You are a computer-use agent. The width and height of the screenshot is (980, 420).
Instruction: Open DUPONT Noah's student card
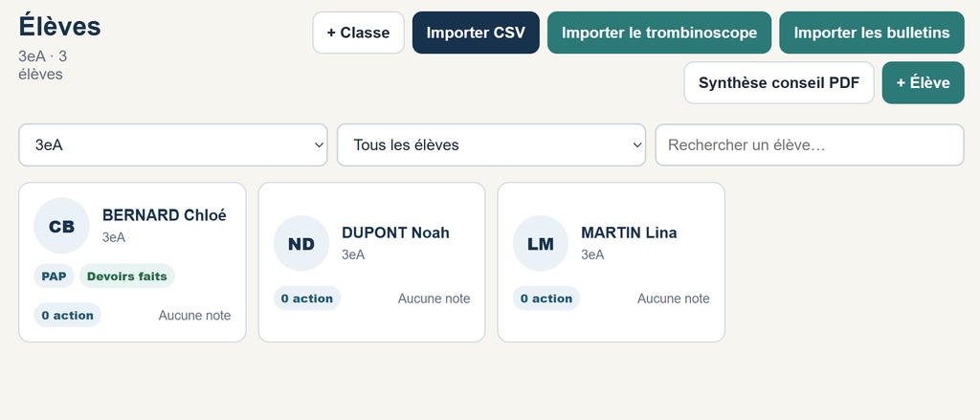click(x=372, y=262)
